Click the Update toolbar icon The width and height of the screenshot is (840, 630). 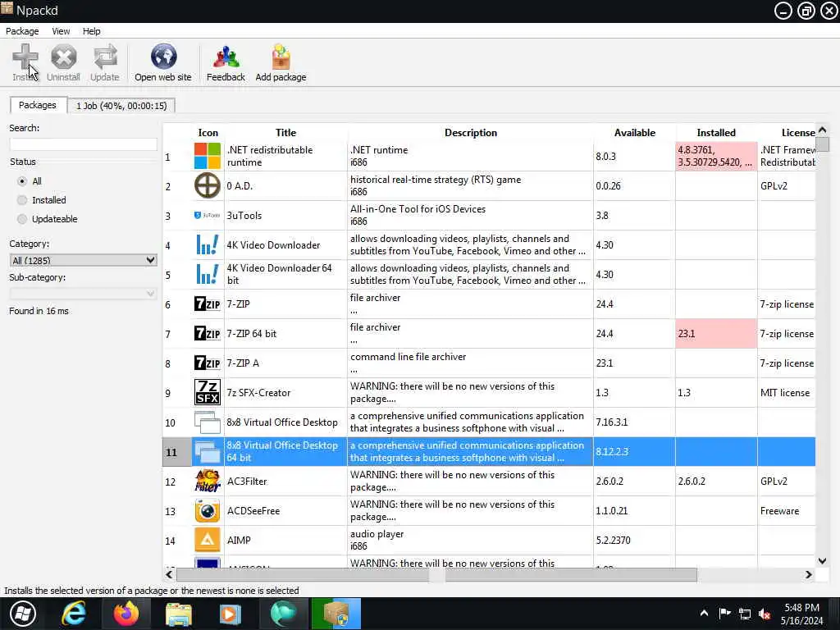click(105, 57)
